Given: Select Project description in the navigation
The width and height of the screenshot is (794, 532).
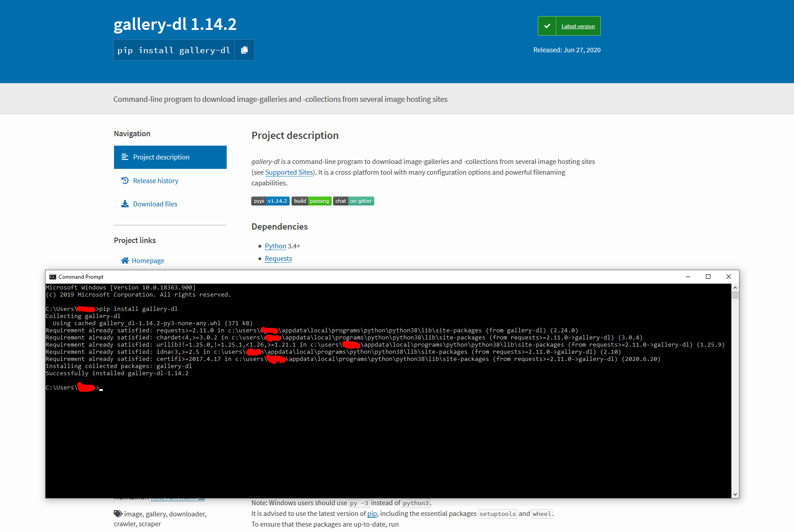Looking at the screenshot, I should point(161,157).
